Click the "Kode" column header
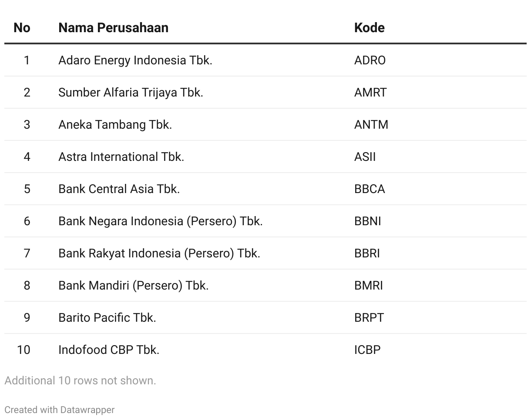Image resolution: width=531 pixels, height=420 pixels. pos(369,28)
